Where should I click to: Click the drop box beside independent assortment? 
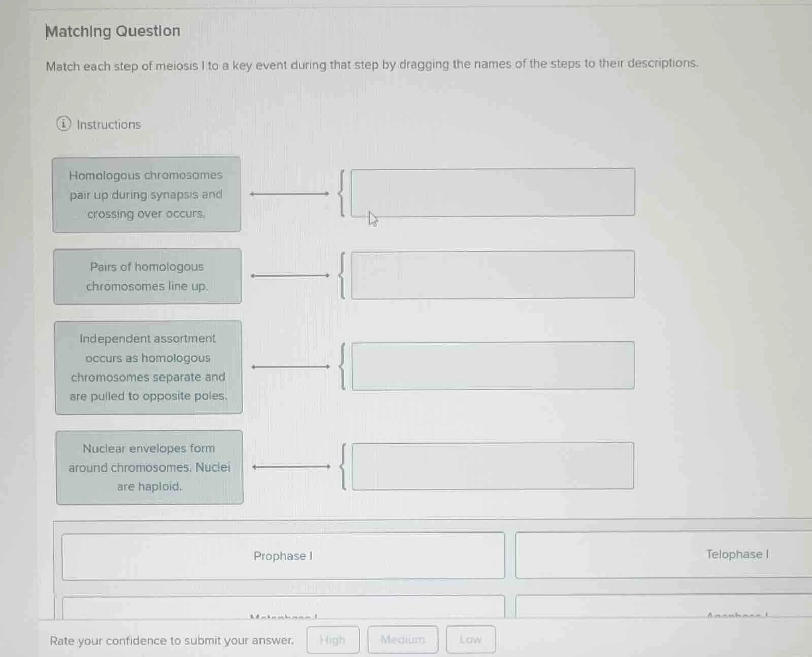click(493, 366)
